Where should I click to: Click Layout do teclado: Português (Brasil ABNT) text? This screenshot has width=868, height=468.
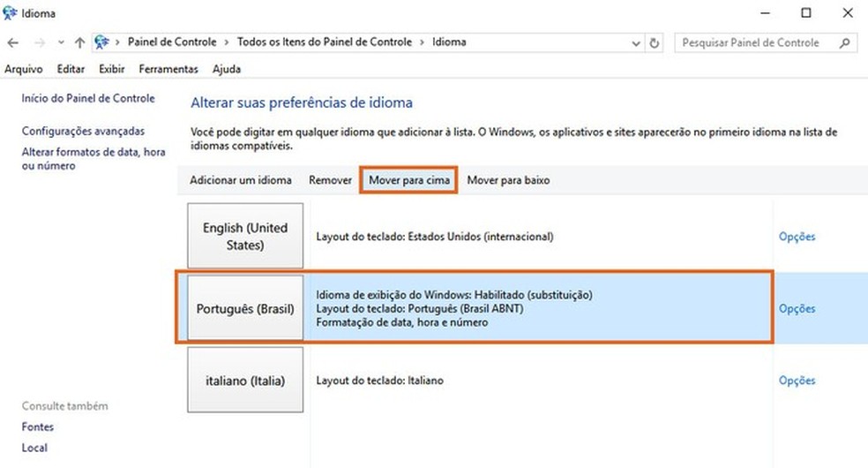point(420,308)
